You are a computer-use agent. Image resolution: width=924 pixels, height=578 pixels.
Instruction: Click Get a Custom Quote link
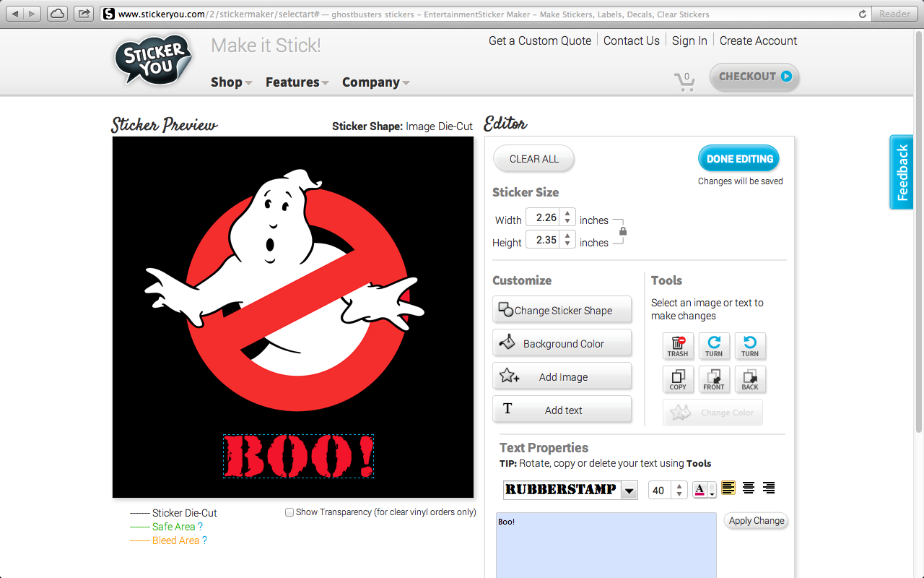pos(540,40)
